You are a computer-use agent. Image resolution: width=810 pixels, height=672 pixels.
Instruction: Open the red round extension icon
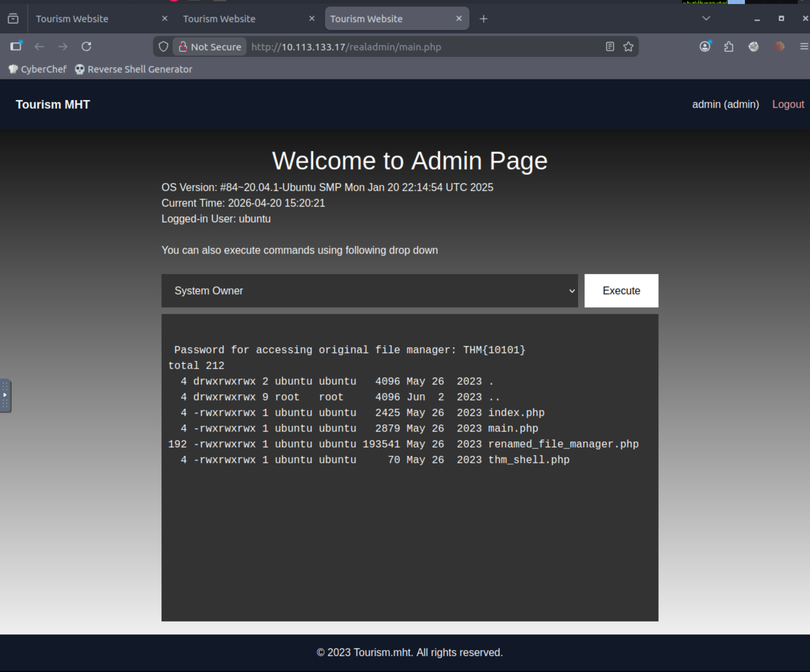(779, 47)
